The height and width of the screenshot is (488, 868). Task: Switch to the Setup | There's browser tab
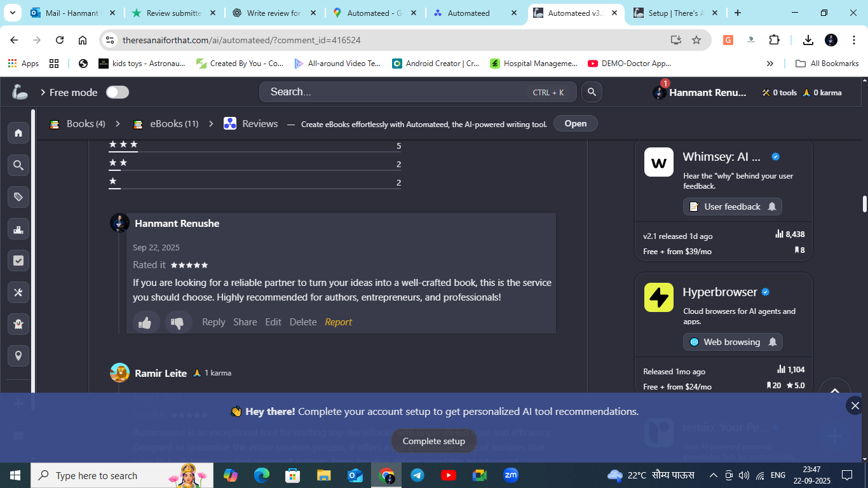(675, 13)
